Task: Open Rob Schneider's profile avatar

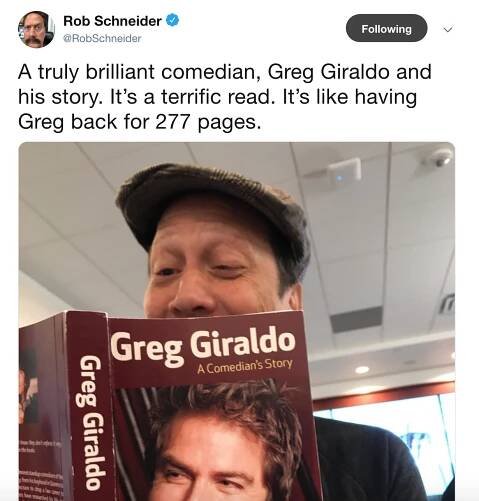Action: click(36, 29)
